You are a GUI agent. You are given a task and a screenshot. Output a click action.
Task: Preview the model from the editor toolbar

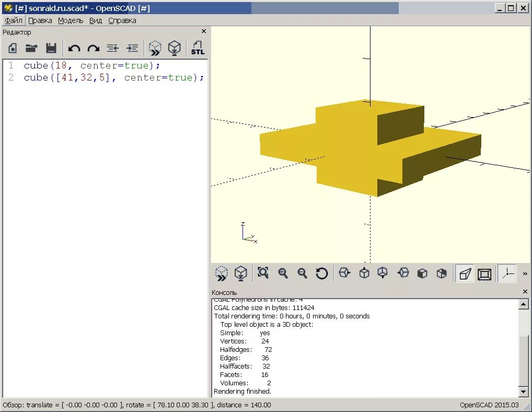pos(155,48)
